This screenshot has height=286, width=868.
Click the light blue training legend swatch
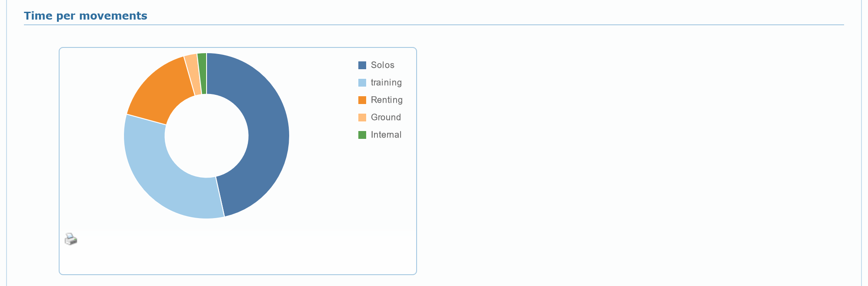pyautogui.click(x=362, y=83)
